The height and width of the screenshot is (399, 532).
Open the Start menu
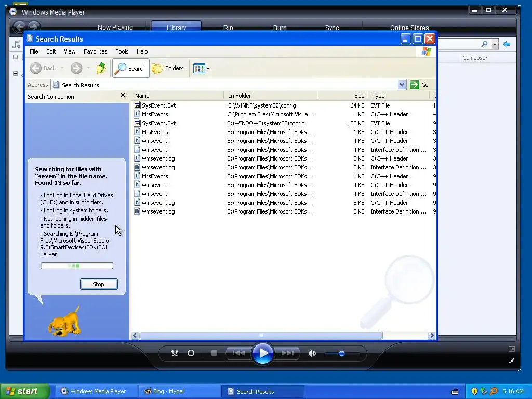tap(24, 391)
